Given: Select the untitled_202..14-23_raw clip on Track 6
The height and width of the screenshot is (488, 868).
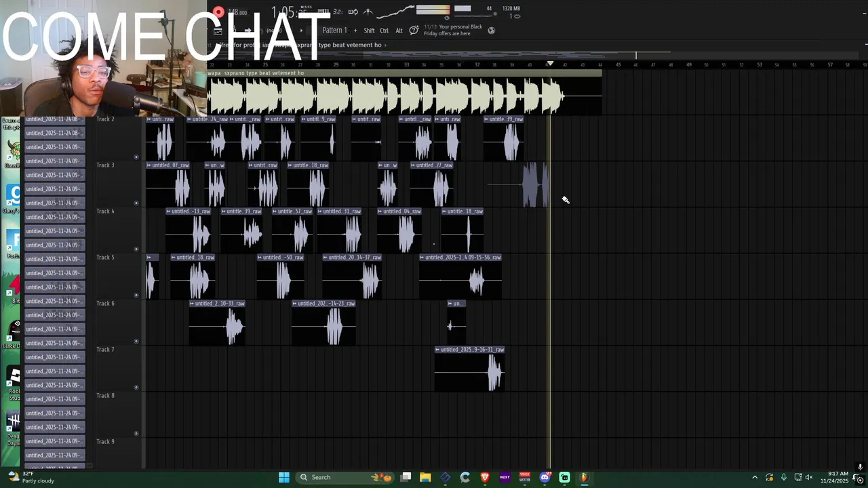Looking at the screenshot, I should [324, 323].
